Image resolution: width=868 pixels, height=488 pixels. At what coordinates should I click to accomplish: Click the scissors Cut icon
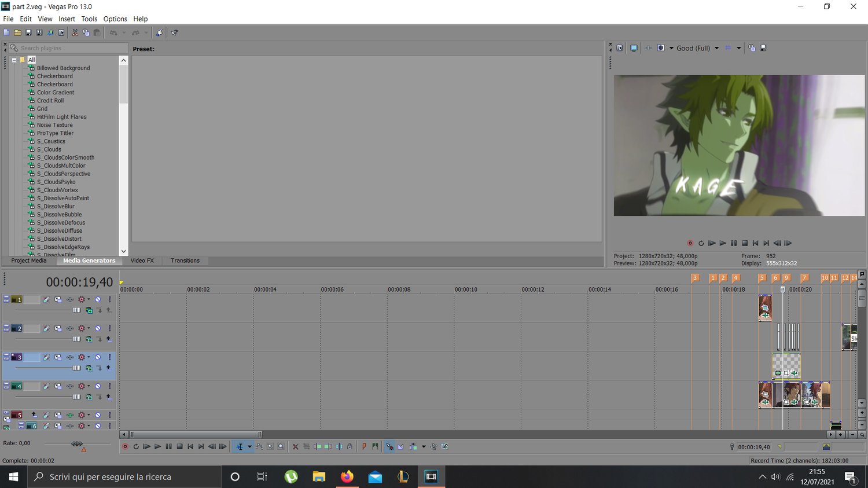click(x=75, y=32)
